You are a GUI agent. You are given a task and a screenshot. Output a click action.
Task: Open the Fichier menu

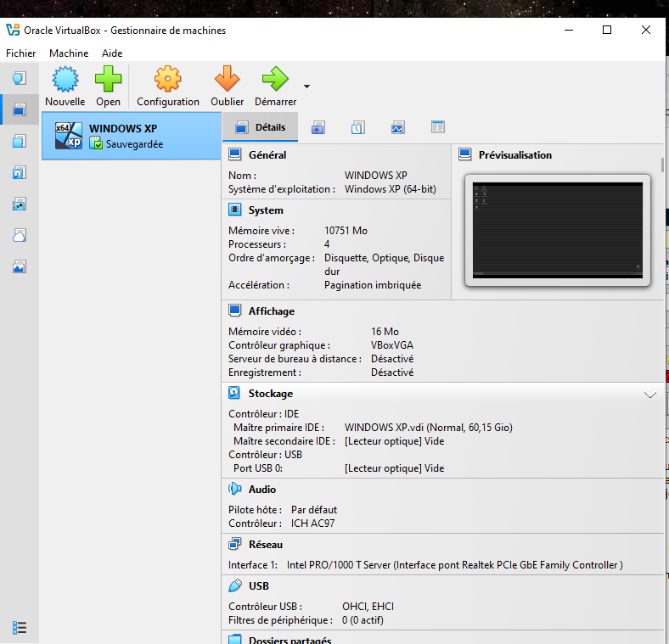coord(21,53)
